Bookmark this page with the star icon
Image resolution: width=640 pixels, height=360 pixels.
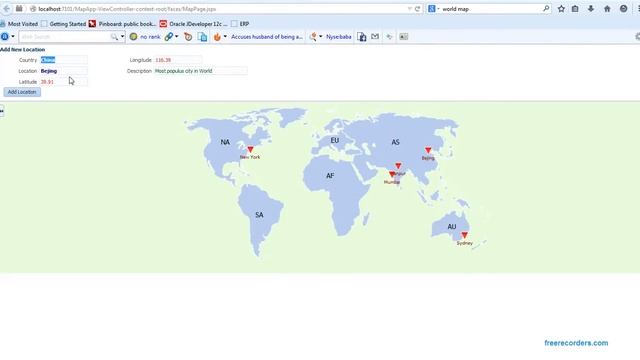(561, 9)
